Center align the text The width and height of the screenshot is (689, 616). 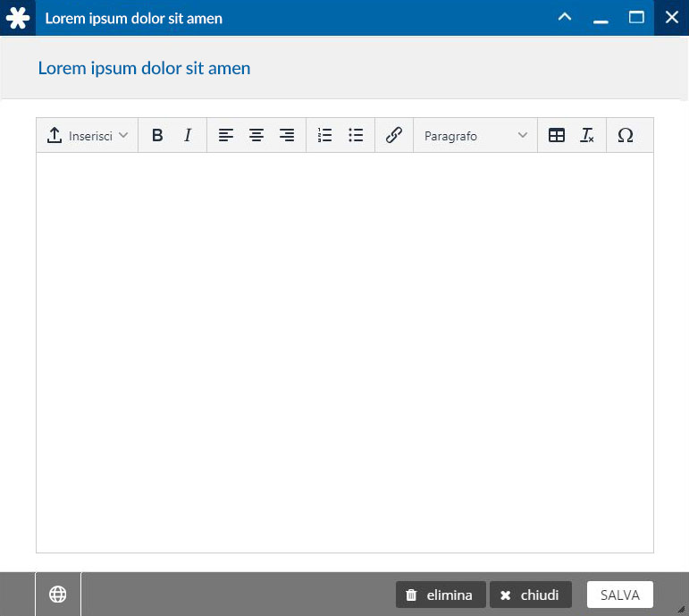[256, 135]
